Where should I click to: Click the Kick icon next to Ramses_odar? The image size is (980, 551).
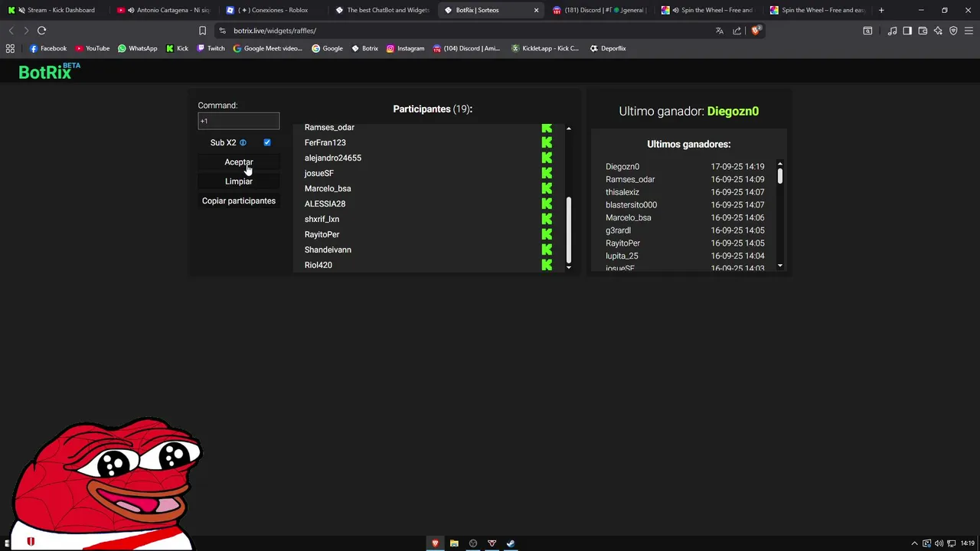click(547, 128)
